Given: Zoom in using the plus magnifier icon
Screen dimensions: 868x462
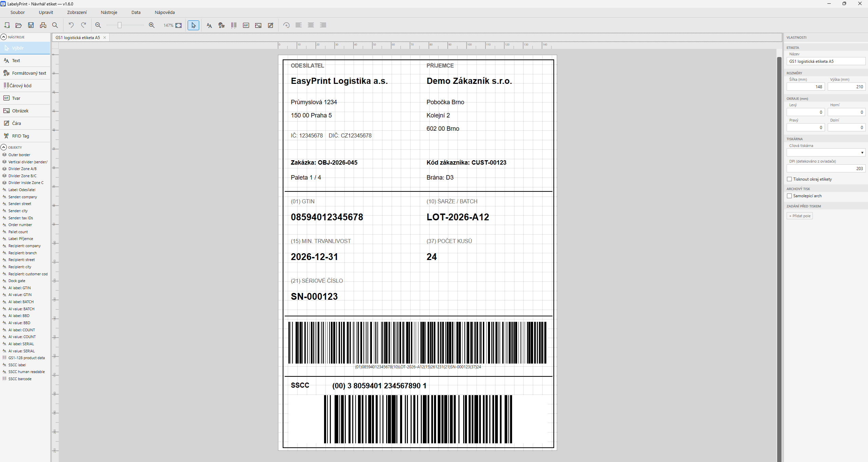Looking at the screenshot, I should click(152, 25).
